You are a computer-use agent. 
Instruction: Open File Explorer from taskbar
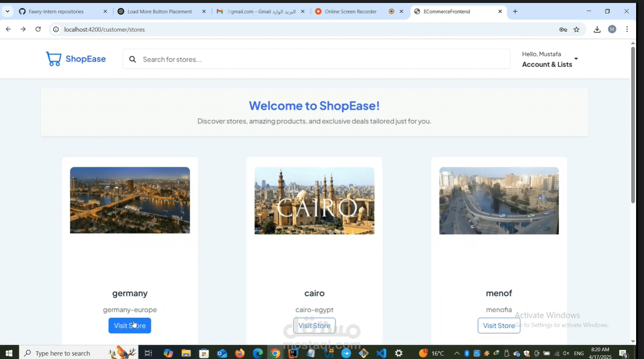coord(186,353)
